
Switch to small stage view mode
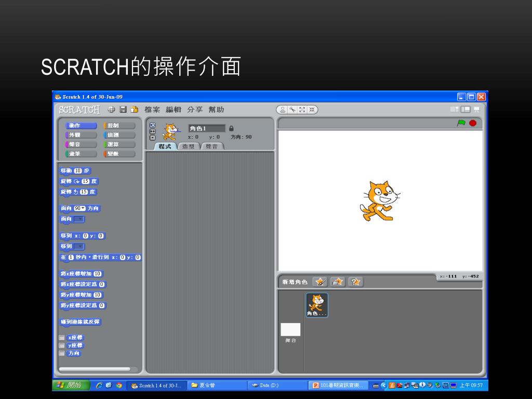point(454,109)
